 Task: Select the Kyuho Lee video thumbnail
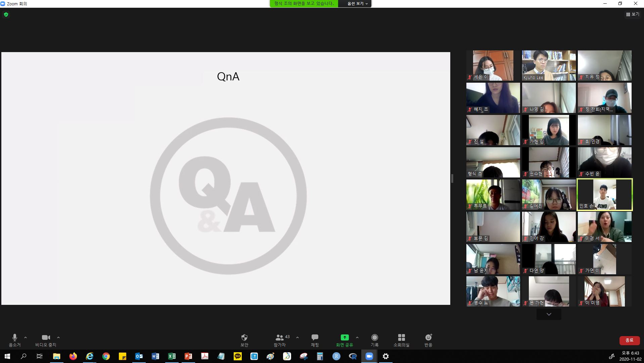[x=549, y=66]
